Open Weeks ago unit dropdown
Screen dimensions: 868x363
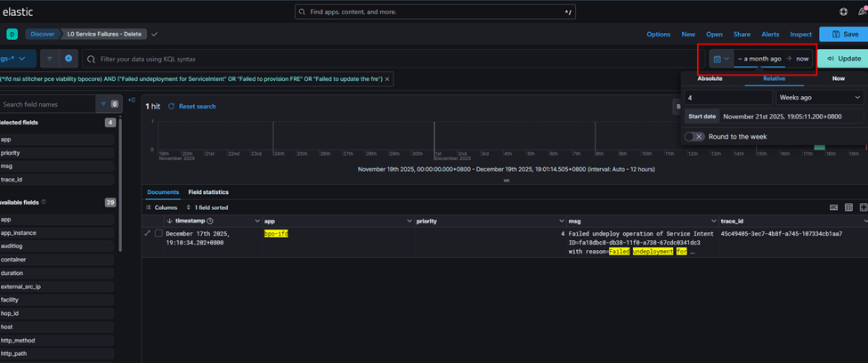pos(819,98)
